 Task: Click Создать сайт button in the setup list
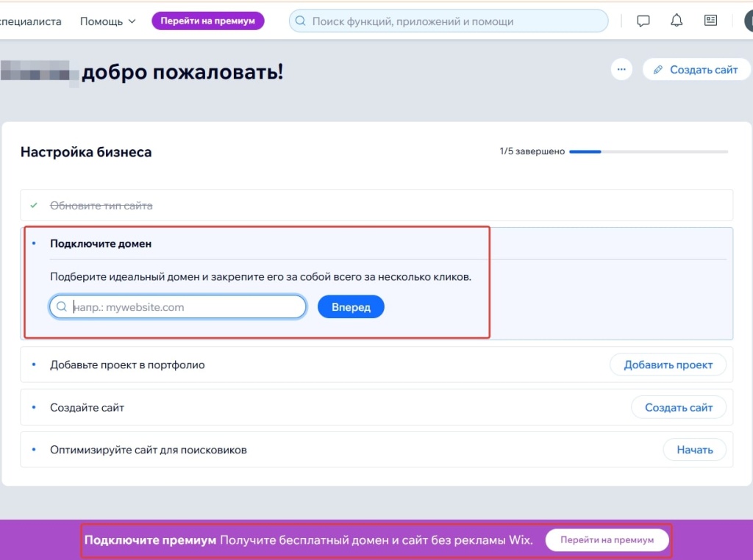679,407
